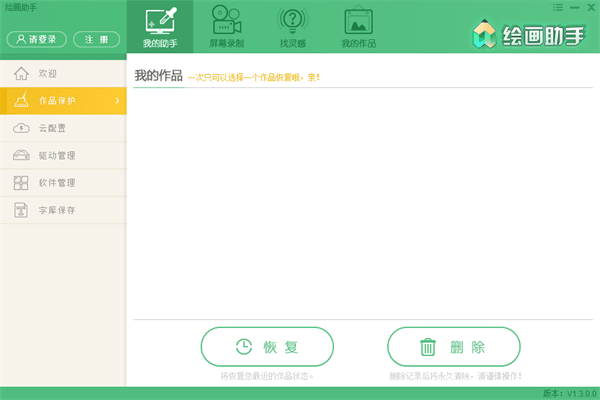Click the 请登录 login button

tap(36, 39)
